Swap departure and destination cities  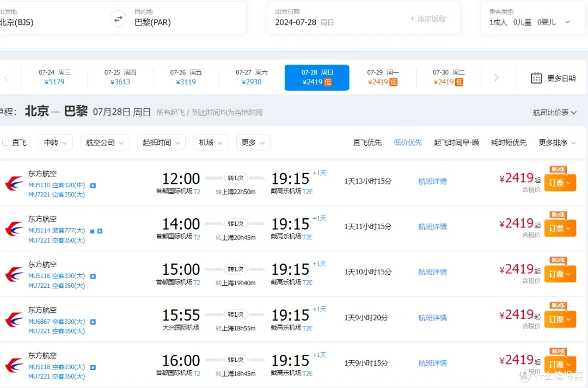pos(118,19)
